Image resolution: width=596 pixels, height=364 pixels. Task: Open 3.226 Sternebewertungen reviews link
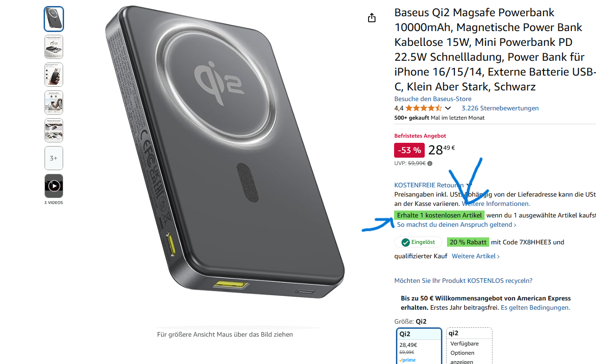coord(500,108)
